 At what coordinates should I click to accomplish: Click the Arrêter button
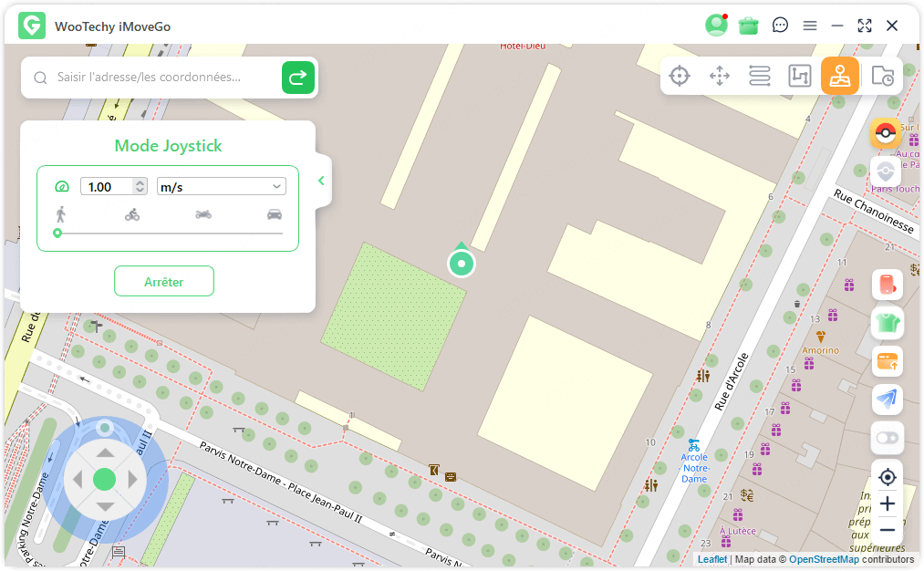pos(164,282)
